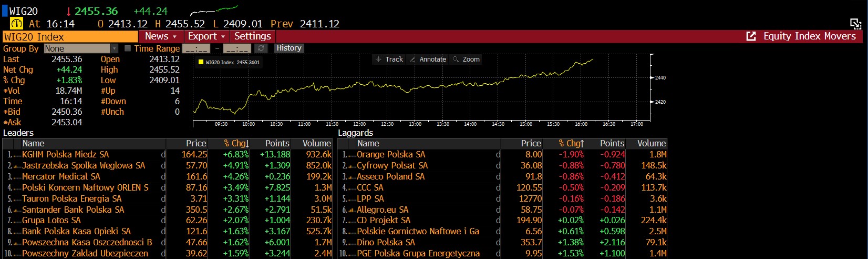Select Grupa Lotos SA row
Viewport: 868px width, 259px height.
click(168, 221)
